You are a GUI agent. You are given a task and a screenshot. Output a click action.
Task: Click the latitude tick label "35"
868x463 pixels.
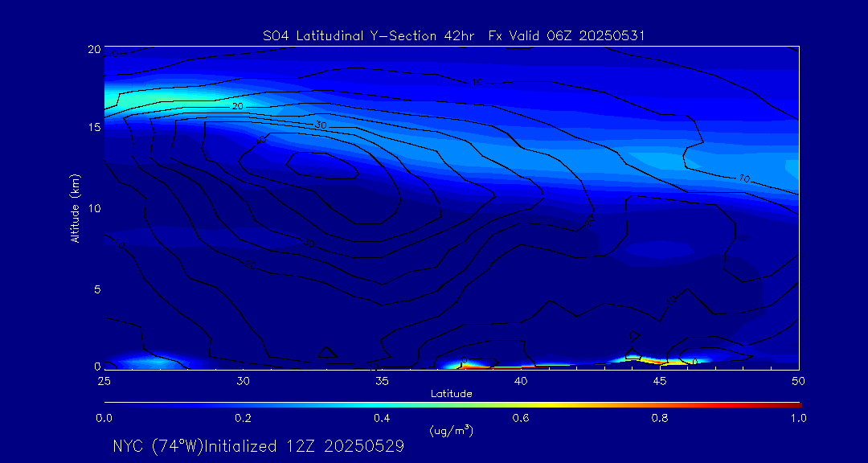coord(382,381)
